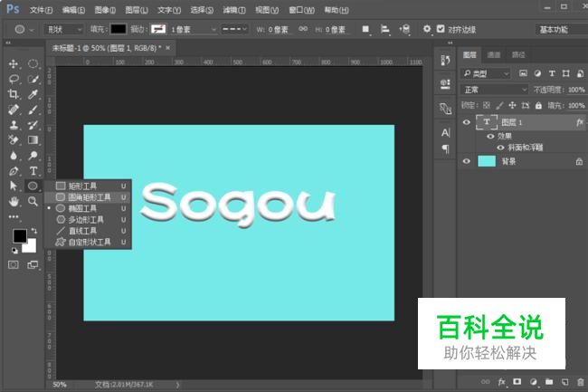Delete layer with trash icon
Viewport: 588px width, 392px height.
point(581,382)
